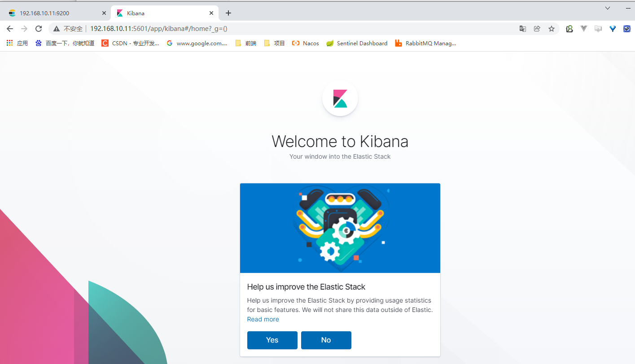This screenshot has width=635, height=364.
Task: Open the Read more link
Action: [x=263, y=319]
